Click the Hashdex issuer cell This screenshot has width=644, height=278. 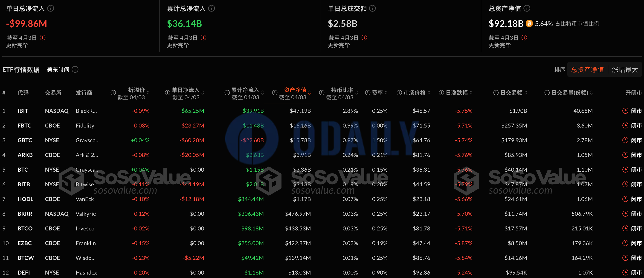tap(86, 272)
